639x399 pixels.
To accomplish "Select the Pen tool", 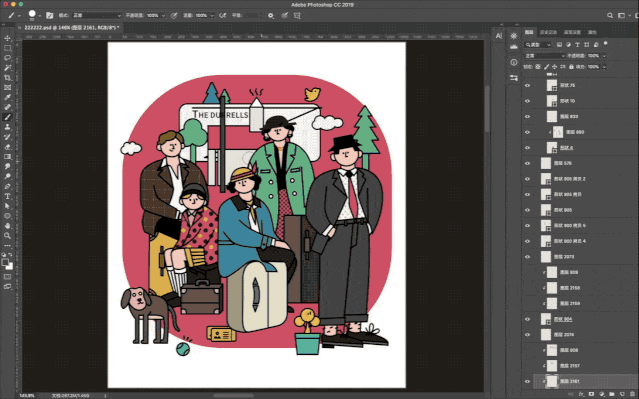I will 7,186.
